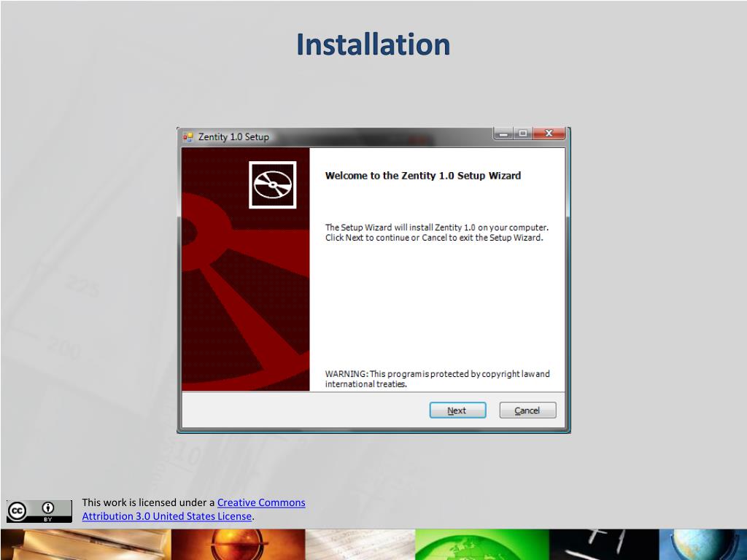Click the 'Installation' slide title

tap(373, 44)
